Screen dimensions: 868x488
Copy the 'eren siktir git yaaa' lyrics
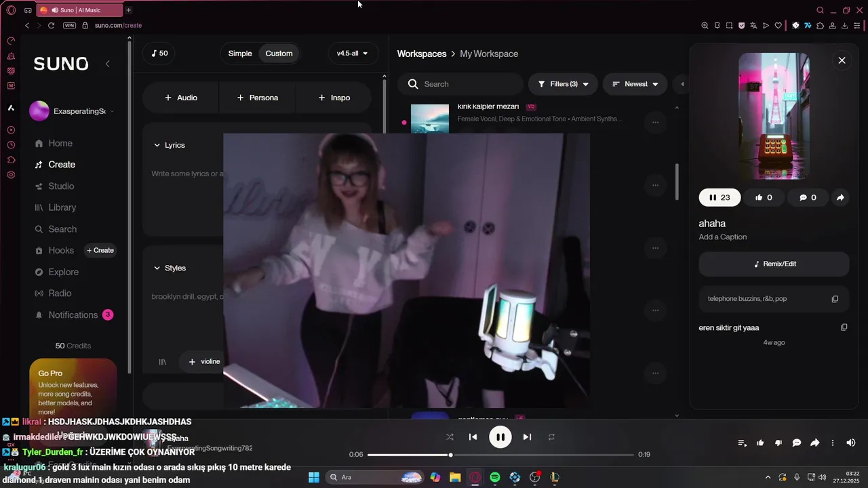(844, 327)
